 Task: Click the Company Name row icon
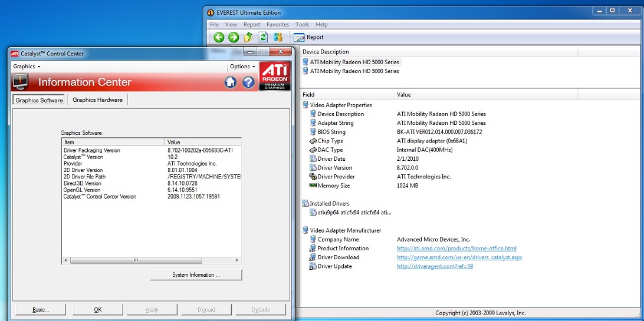coord(313,239)
